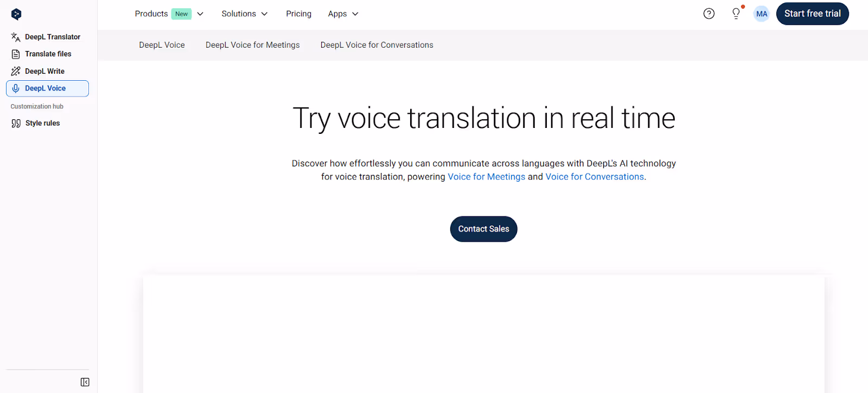
Task: Select DeepL Voice label in the sidebar
Action: point(45,88)
